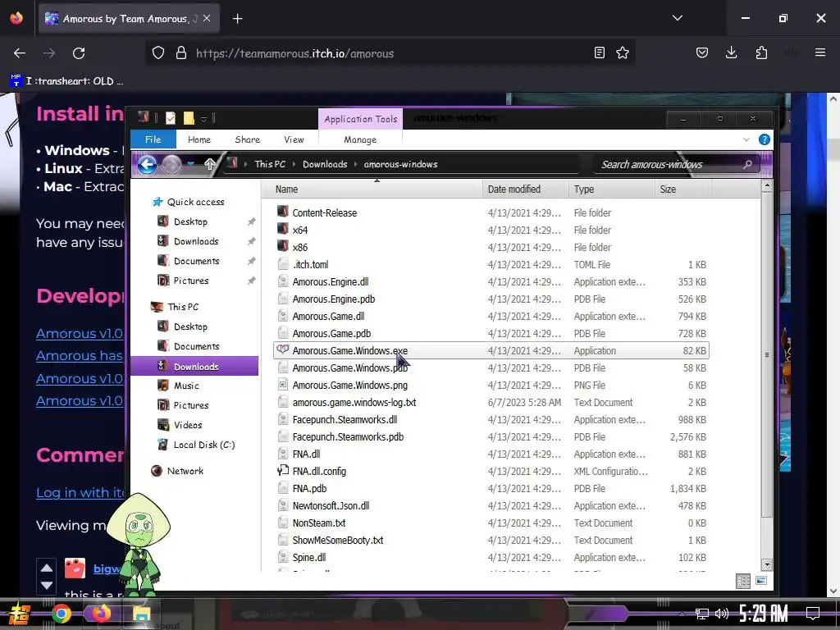
Task: Select the Application Tools contextual tab
Action: 361,119
